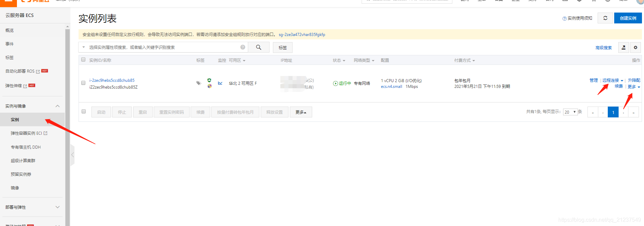Screen dimensions: 644x226
Task: Open the bottom toolbar 更多 dropdown
Action: coord(301,112)
